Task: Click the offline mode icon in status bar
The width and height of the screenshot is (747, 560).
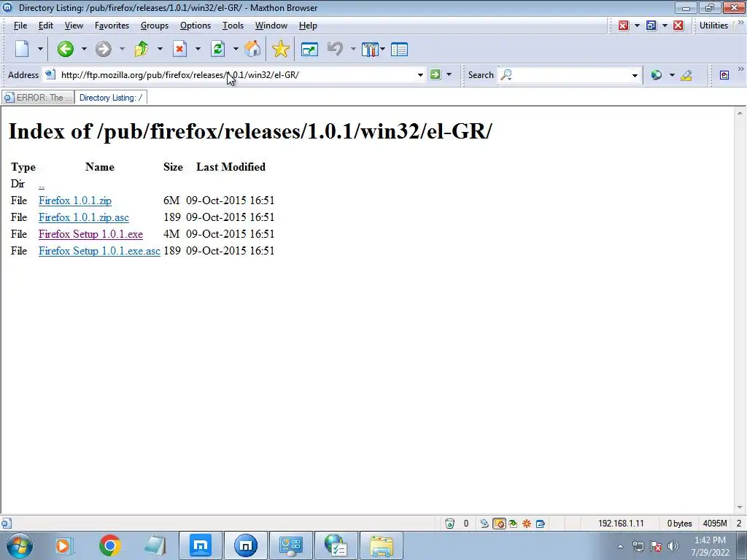Action: tap(484, 524)
